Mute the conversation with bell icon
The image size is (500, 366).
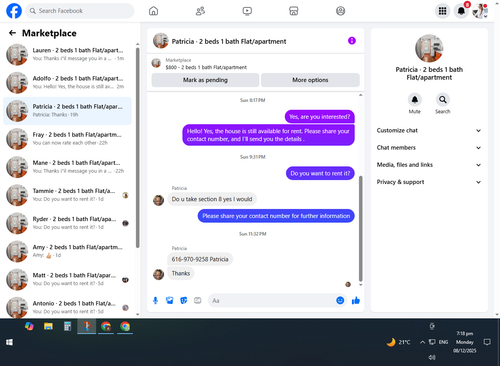[415, 100]
